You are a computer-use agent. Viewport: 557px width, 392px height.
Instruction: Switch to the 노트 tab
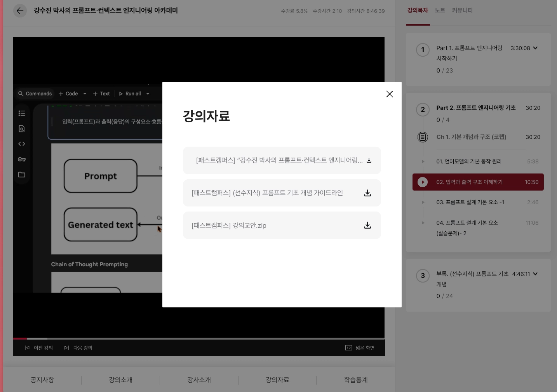click(x=440, y=10)
